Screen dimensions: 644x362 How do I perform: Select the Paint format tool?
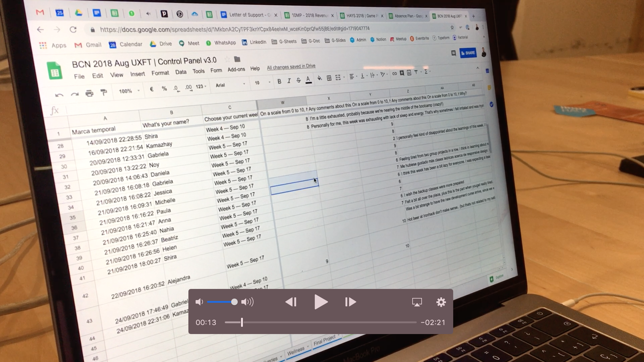tap(104, 93)
